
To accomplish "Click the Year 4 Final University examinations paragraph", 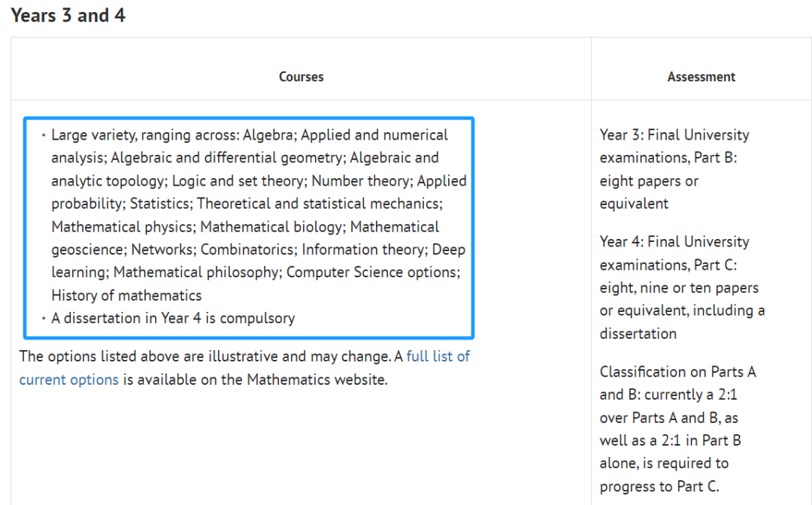I will pos(682,288).
